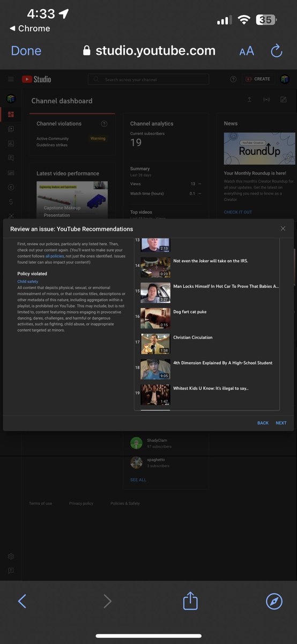The image size is (297, 644).
Task: Click the upload videos arrow icon
Action: pos(249,100)
